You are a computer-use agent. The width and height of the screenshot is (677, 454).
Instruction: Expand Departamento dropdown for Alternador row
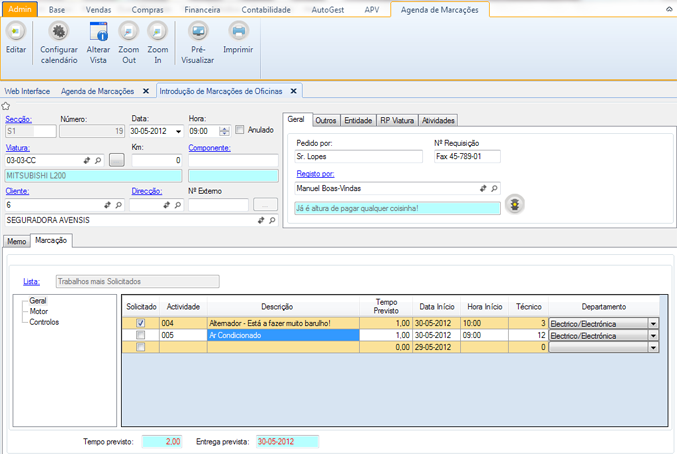[x=653, y=323]
